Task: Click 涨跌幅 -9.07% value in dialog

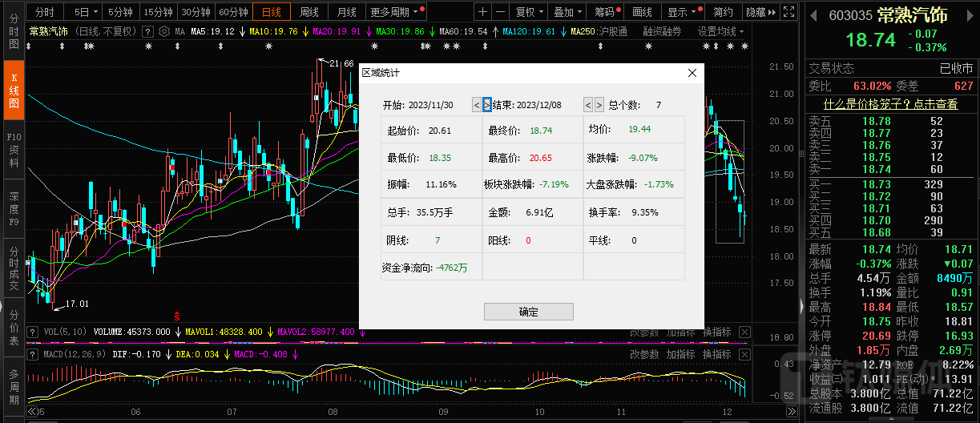Action: [x=643, y=158]
